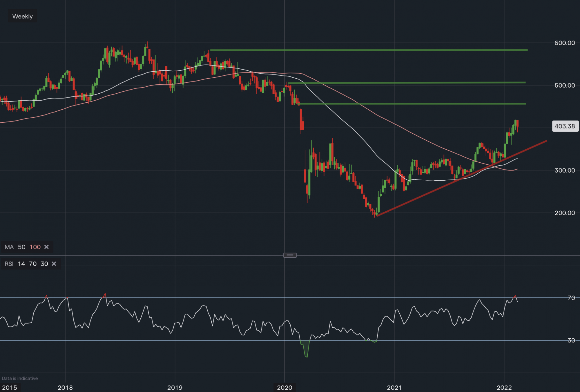Screen dimensions: 580x392
Task: Select the RSI 70 overbought setting
Action: [x=33, y=264]
